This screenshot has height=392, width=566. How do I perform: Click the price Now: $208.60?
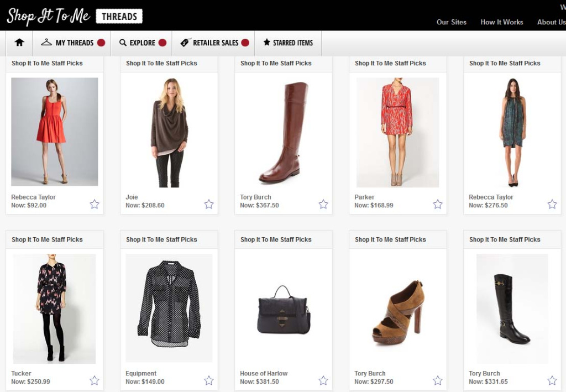(145, 205)
